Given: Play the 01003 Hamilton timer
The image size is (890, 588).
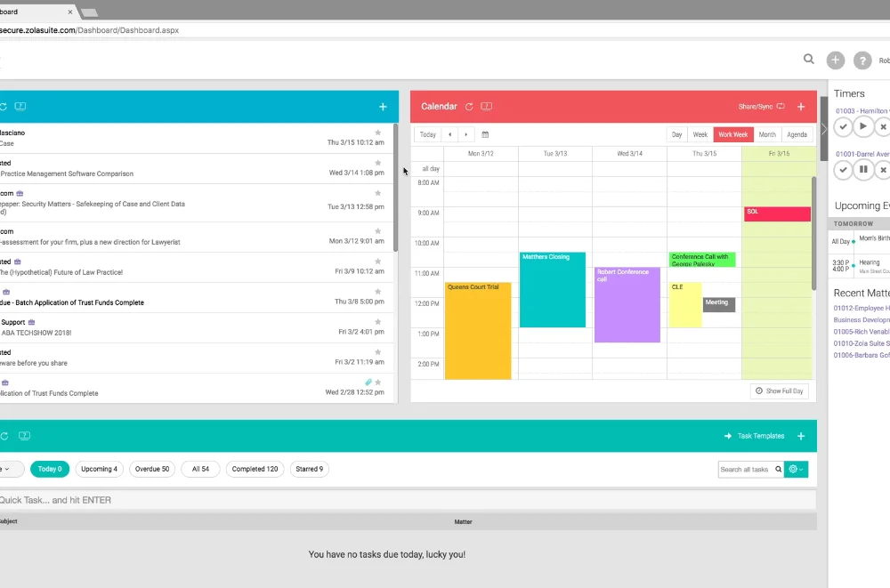Looking at the screenshot, I should [862, 126].
